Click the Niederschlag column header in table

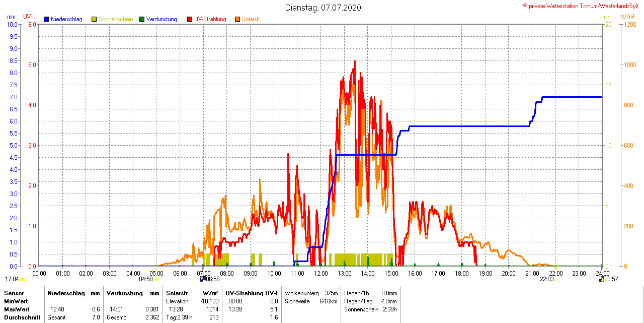(x=65, y=293)
